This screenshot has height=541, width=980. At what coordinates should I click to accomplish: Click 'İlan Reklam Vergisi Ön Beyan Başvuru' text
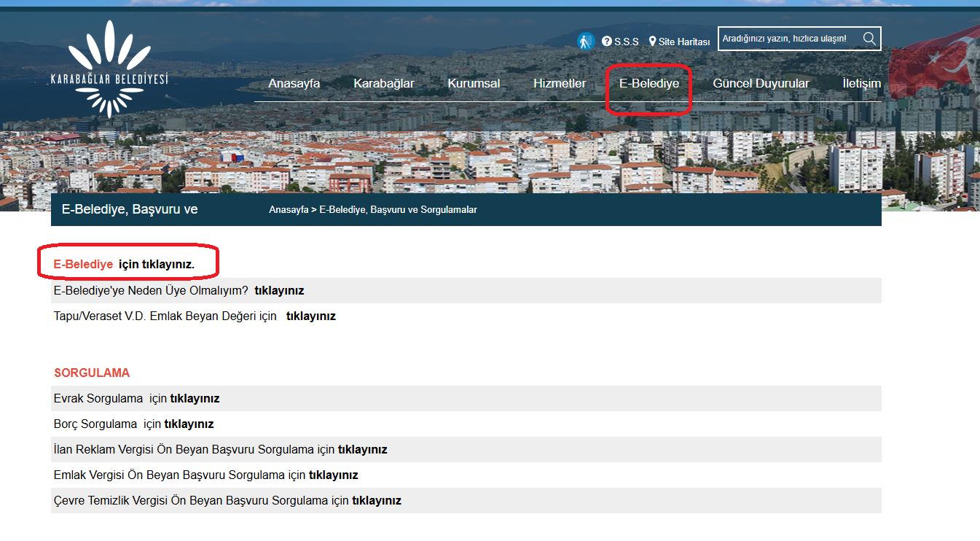[x=154, y=450]
